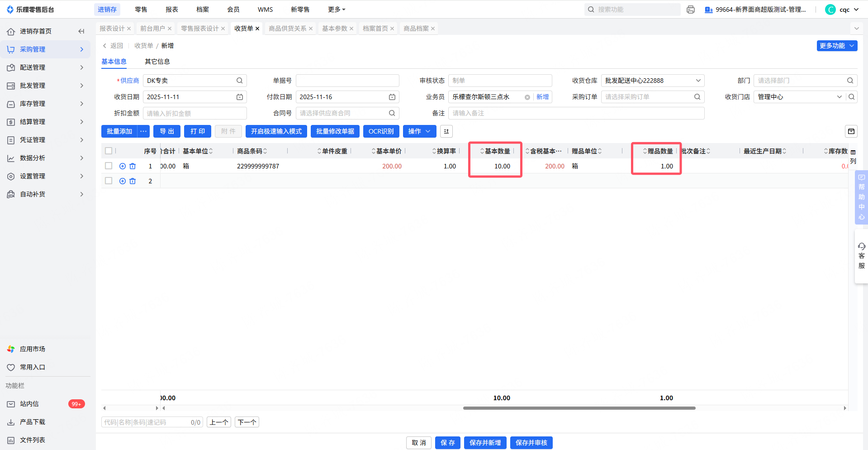Image resolution: width=868 pixels, height=450 pixels.
Task: Delete row 1 using the trash icon
Action: 133,166
